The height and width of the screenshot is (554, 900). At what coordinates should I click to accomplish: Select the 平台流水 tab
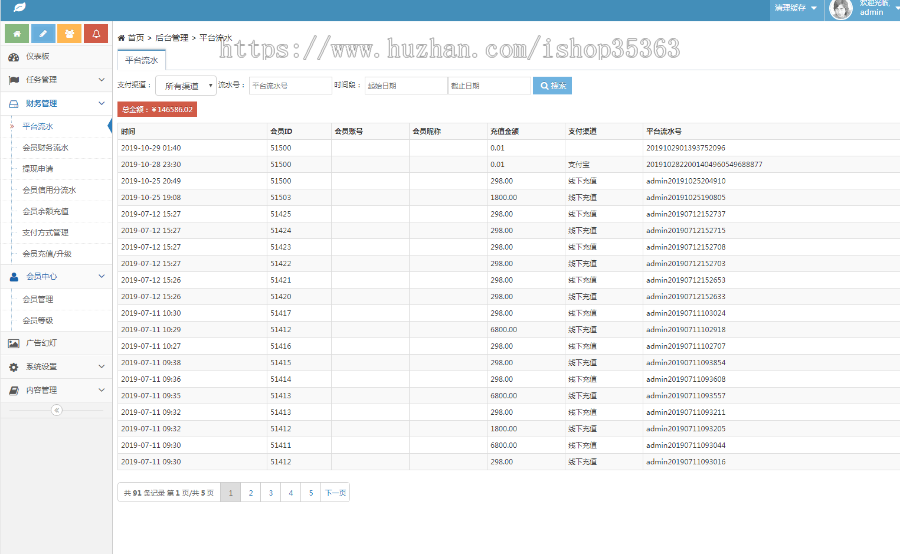[141, 60]
